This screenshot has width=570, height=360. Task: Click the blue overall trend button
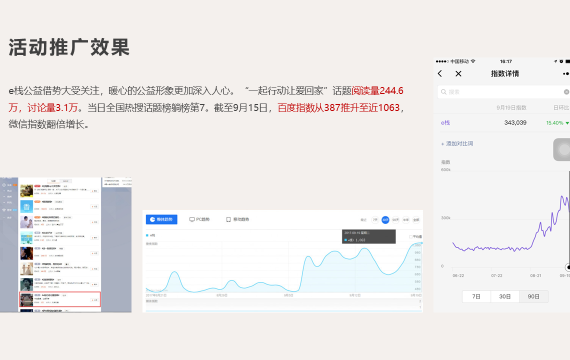161,220
